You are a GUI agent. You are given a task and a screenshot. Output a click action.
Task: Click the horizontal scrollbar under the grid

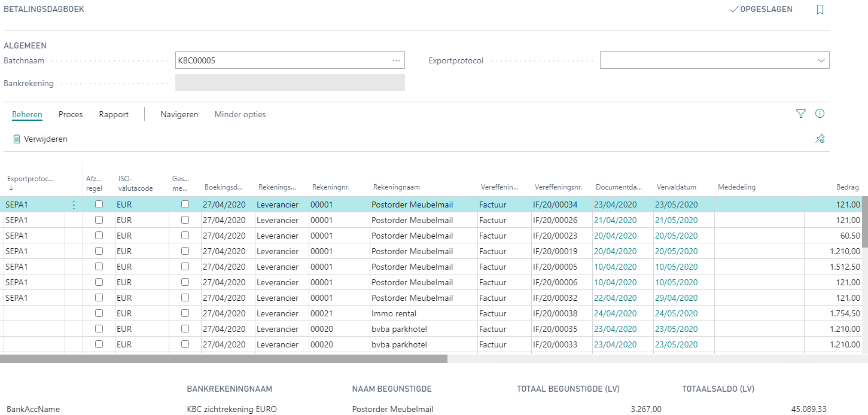point(224,359)
